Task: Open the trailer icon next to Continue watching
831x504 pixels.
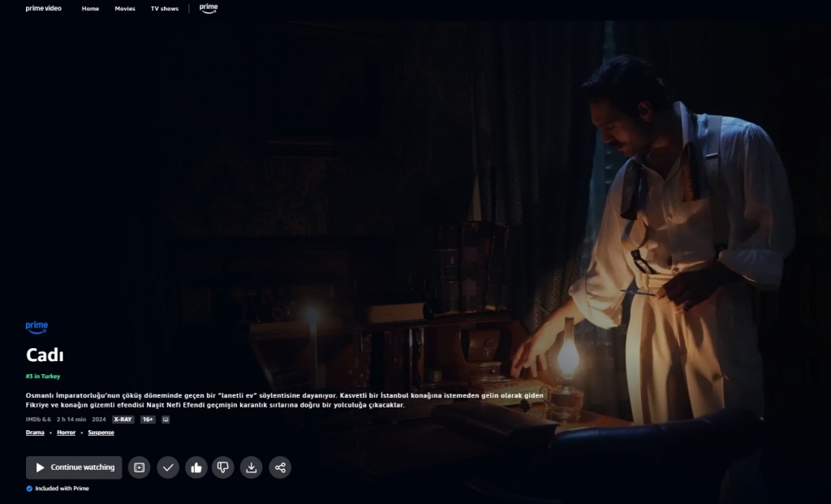Action: 139,467
